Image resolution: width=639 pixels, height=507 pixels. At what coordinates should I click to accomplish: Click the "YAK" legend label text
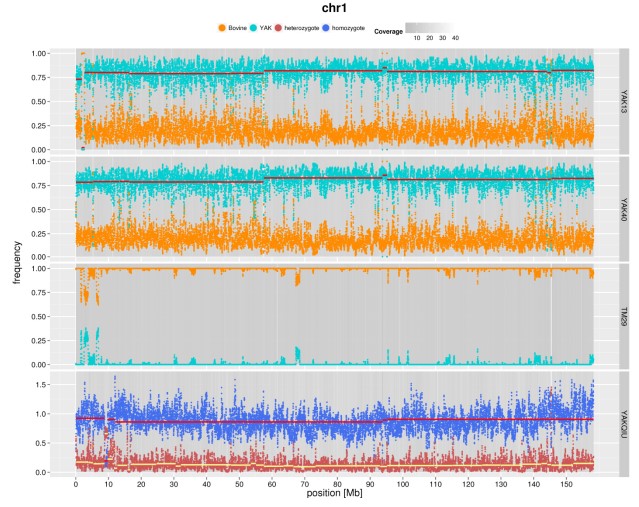pyautogui.click(x=265, y=28)
